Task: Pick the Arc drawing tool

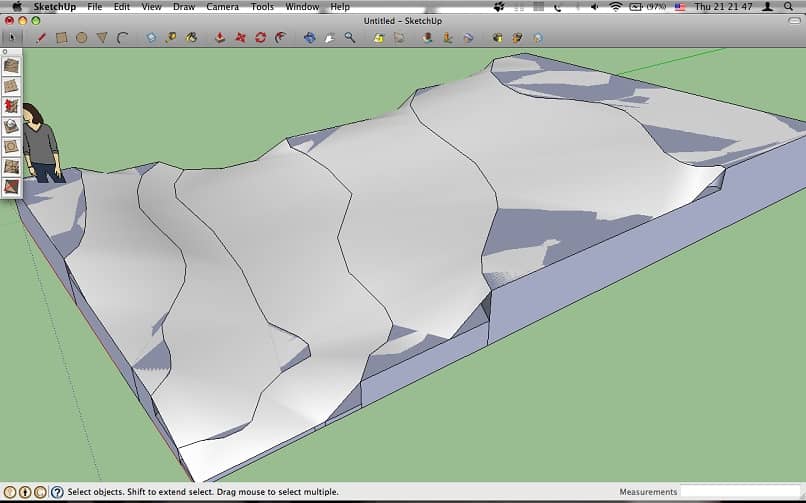Action: (122, 38)
